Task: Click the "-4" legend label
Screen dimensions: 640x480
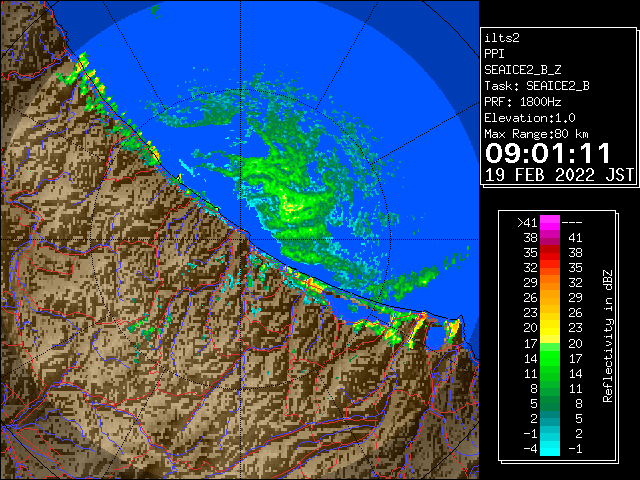Action: (x=530, y=449)
